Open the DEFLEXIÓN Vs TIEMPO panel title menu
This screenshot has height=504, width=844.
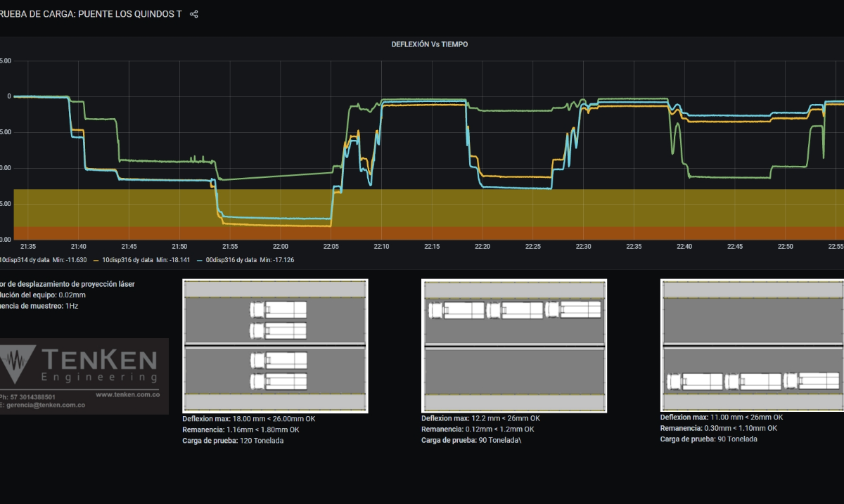pos(430,44)
